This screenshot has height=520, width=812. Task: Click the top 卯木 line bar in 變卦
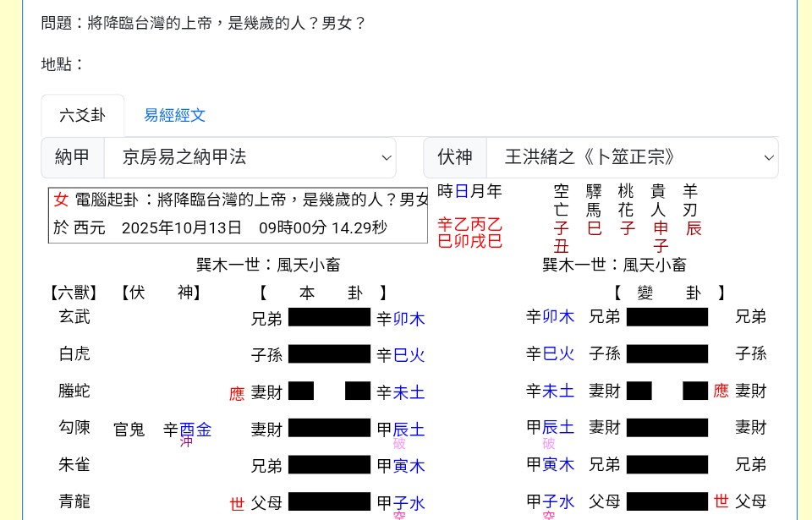pos(667,317)
